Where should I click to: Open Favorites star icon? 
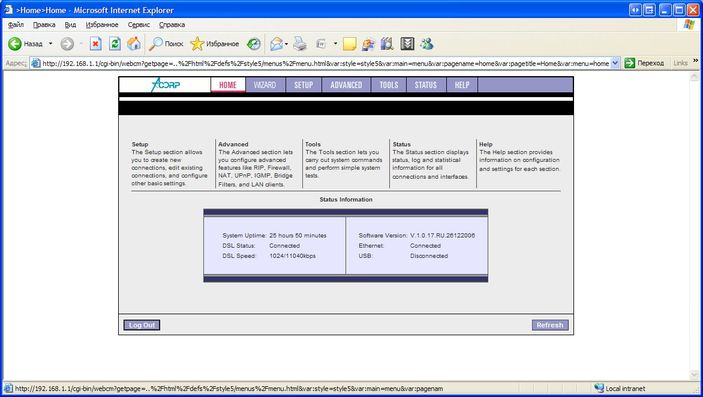197,44
